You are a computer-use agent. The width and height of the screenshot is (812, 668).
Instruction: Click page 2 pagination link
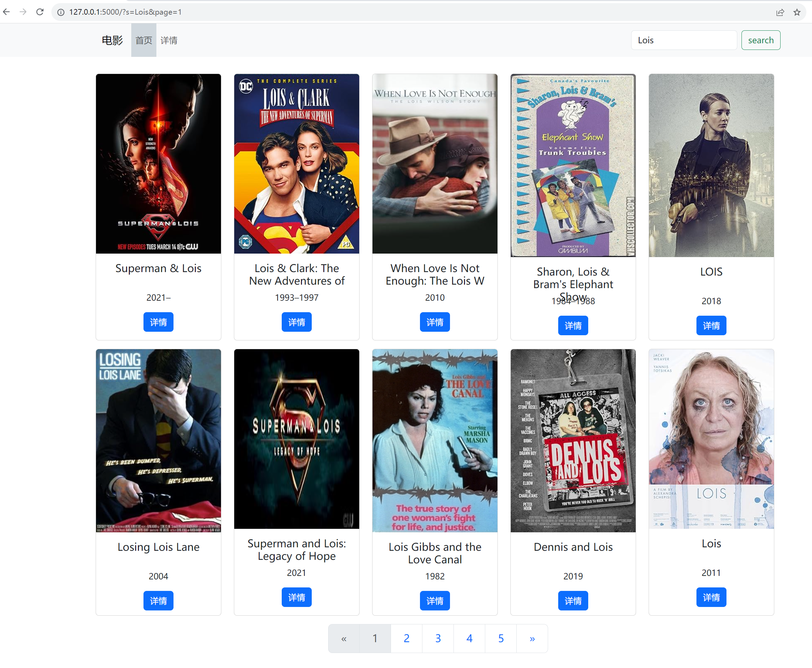pos(406,638)
